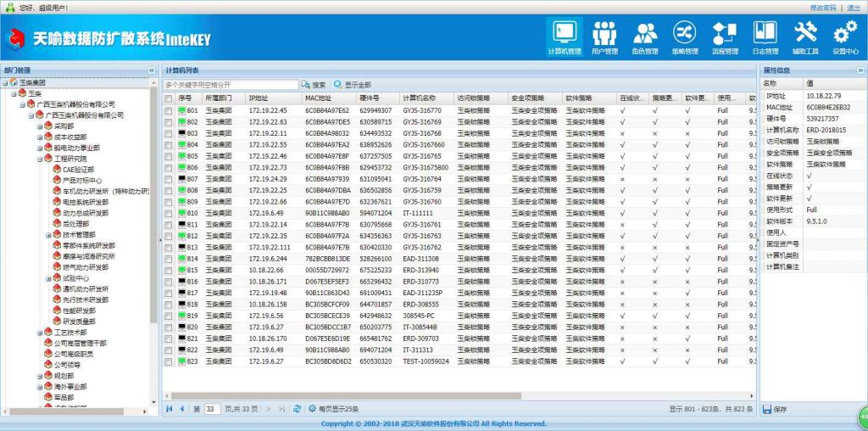Expand the 试验中心 tree node
The height and width of the screenshot is (431, 868).
pos(48,278)
